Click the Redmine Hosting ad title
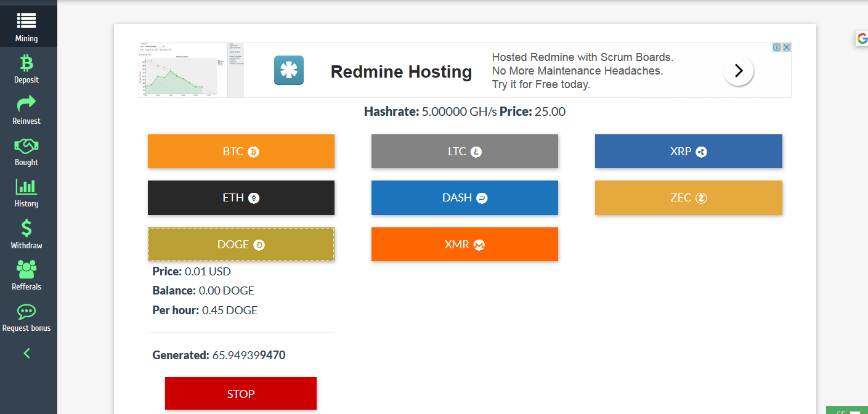 401,72
